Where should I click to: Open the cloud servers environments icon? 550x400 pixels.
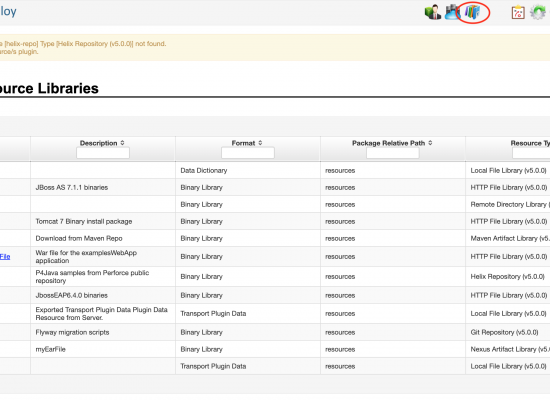(452, 12)
